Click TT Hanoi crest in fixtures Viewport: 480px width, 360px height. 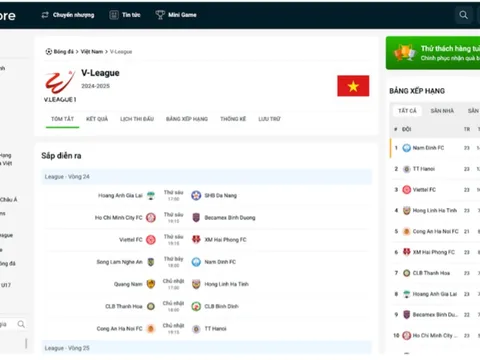pyautogui.click(x=196, y=329)
